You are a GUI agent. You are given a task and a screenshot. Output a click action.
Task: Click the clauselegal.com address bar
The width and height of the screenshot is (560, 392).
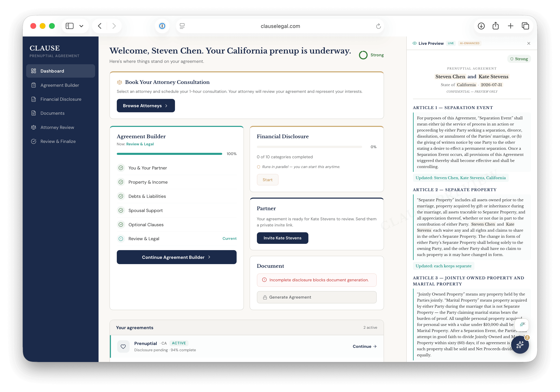[280, 26]
